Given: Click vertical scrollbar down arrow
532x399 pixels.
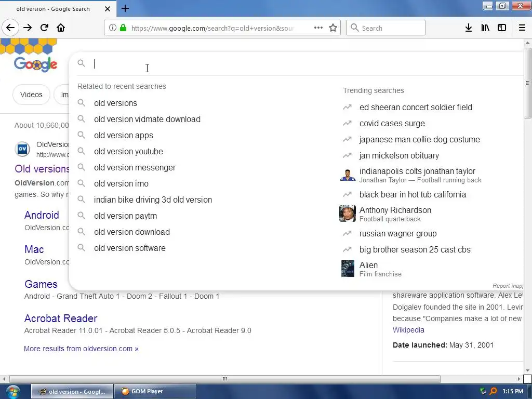Looking at the screenshot, I should (527, 370).
